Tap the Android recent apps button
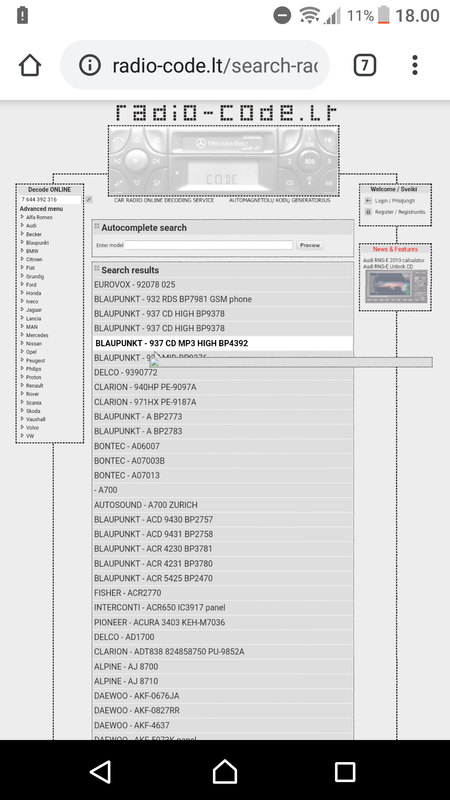Image resolution: width=450 pixels, height=800 pixels. [x=345, y=771]
